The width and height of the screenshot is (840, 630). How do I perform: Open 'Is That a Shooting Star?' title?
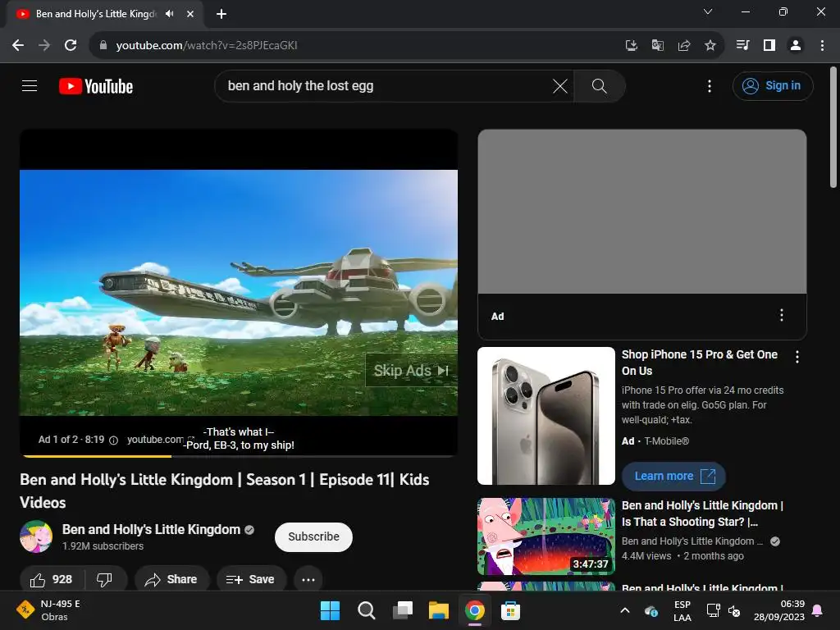pyautogui.click(x=702, y=514)
